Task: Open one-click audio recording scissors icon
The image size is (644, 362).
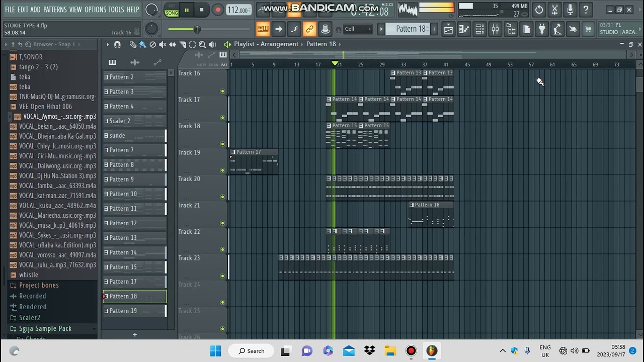Action: click(554, 10)
